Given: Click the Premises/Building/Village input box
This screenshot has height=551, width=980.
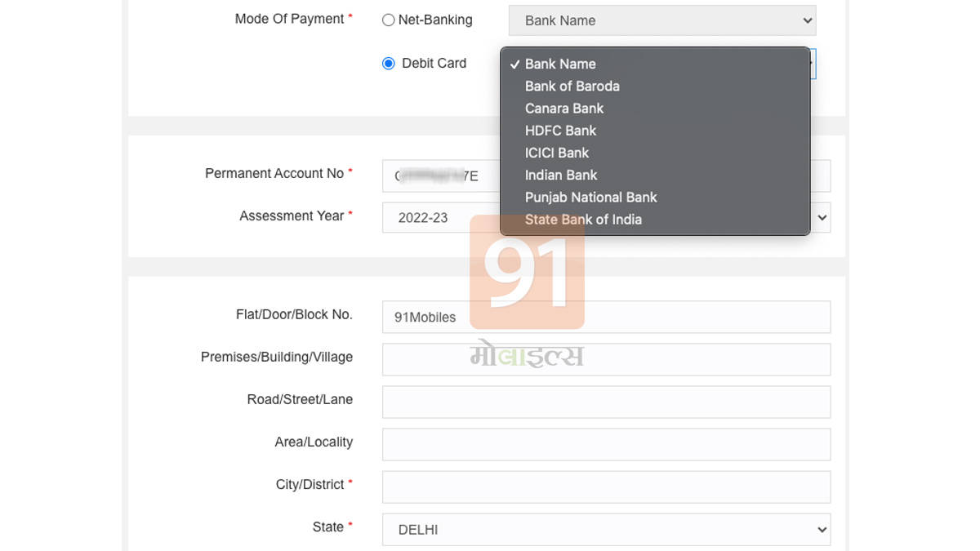Looking at the screenshot, I should click(x=606, y=359).
